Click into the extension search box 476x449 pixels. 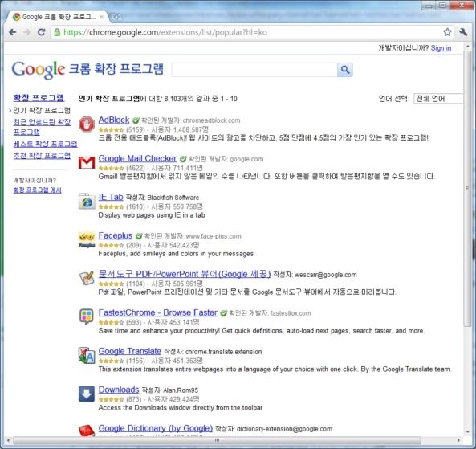[x=254, y=70]
